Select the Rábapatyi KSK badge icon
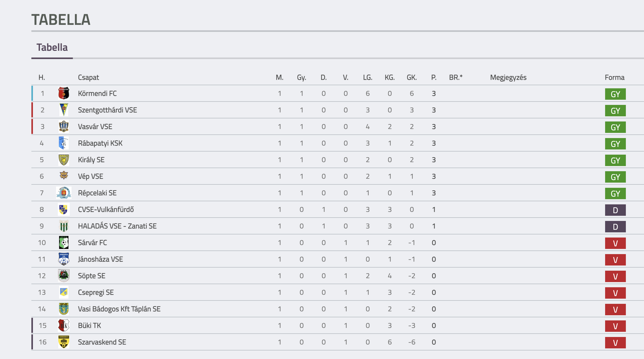The height and width of the screenshot is (359, 644). 64,143
